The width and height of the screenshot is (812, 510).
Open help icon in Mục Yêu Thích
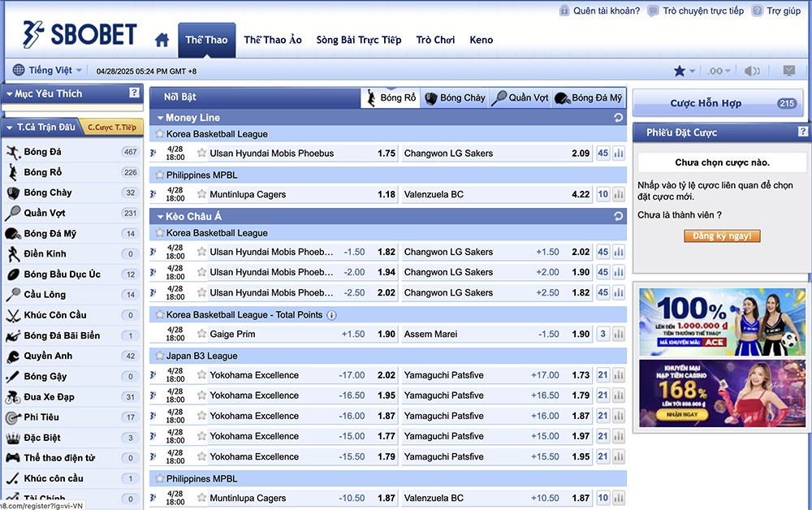(134, 93)
